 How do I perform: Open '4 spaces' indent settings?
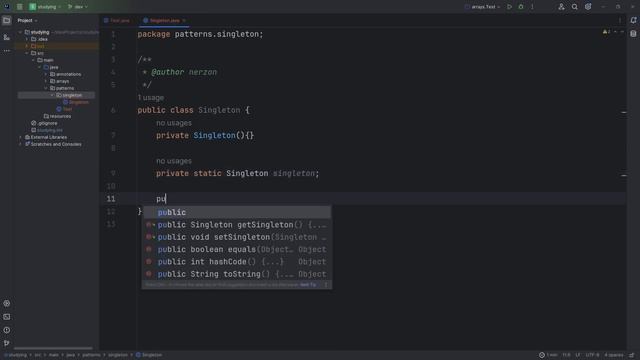614,355
